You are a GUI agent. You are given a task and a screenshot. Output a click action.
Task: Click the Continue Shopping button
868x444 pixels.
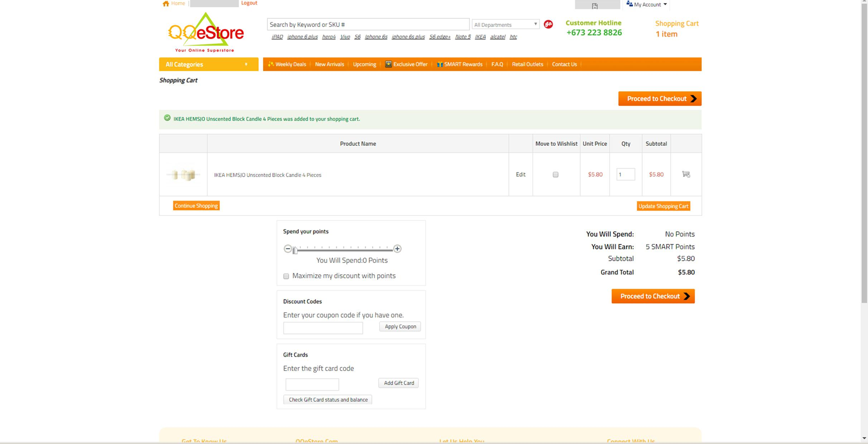(196, 205)
